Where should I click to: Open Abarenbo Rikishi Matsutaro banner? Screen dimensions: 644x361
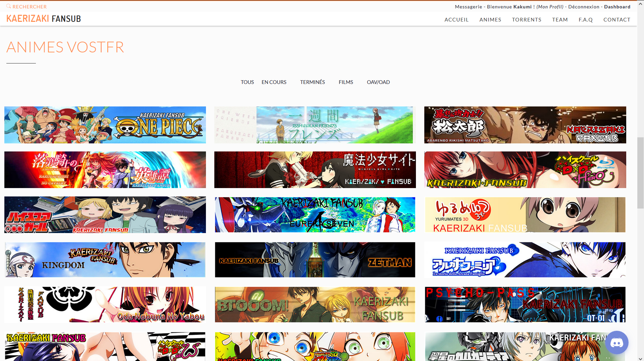click(x=525, y=125)
